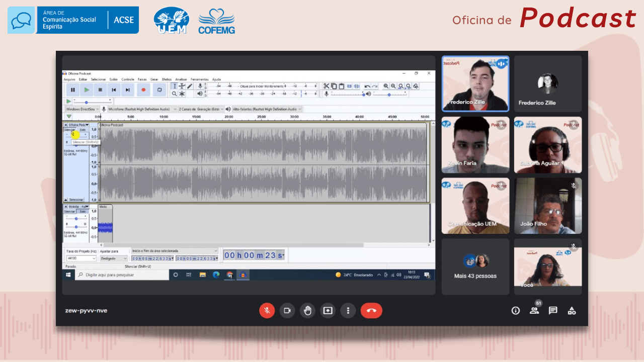Click the Paste clipboard icon
The width and height of the screenshot is (644, 362).
pos(341,86)
